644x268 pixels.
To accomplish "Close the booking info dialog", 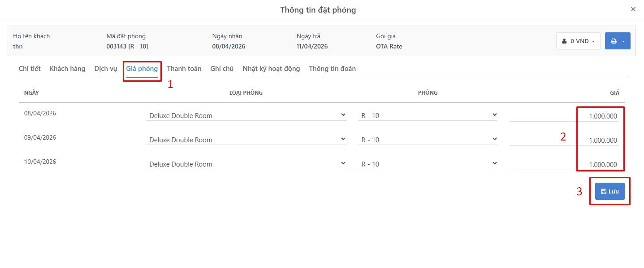I will pyautogui.click(x=633, y=9).
